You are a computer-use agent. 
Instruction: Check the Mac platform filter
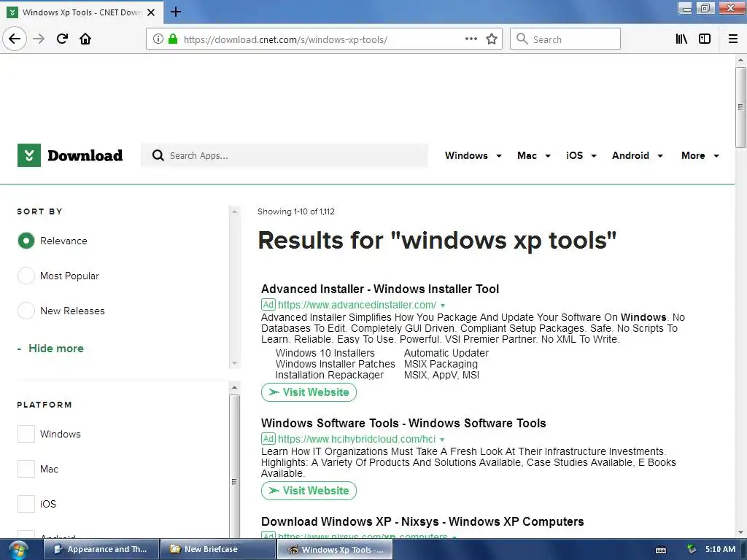pyautogui.click(x=26, y=469)
